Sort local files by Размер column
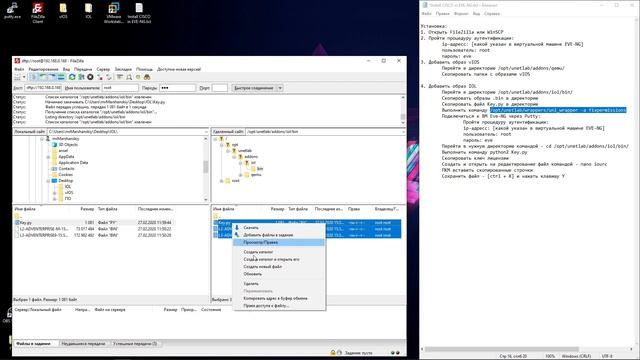The image size is (640, 360). (87, 209)
